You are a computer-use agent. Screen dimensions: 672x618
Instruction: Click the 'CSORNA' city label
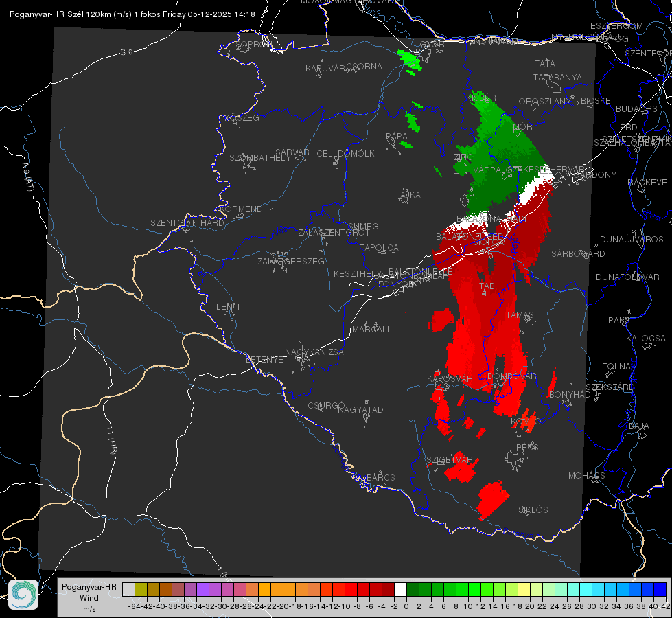click(364, 67)
